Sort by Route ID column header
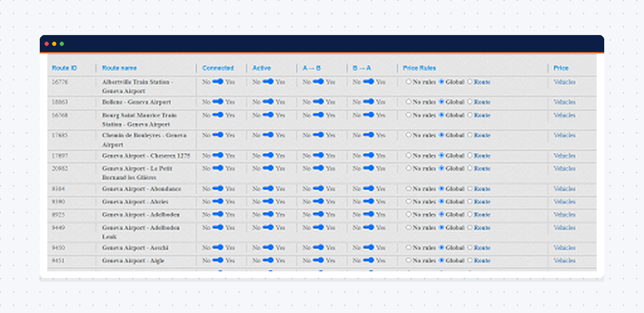 (x=64, y=68)
